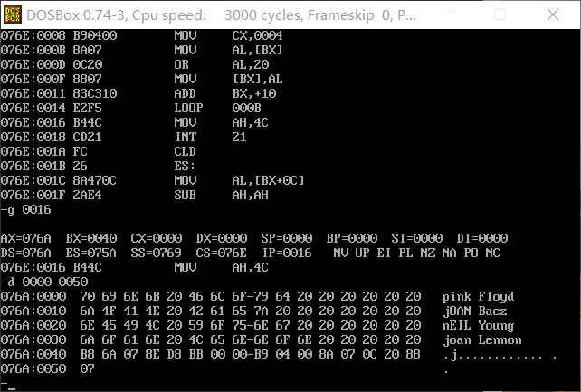Click the 'ES:' prefix line at 001B
This screenshot has width=581, height=392.
tap(99, 166)
